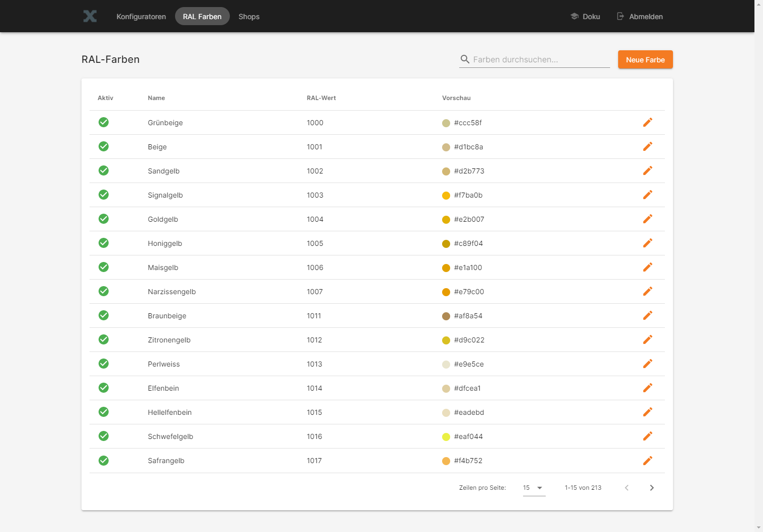Click pencil icon for Signalgelb
Viewport: 763px width, 532px height.
(x=647, y=195)
